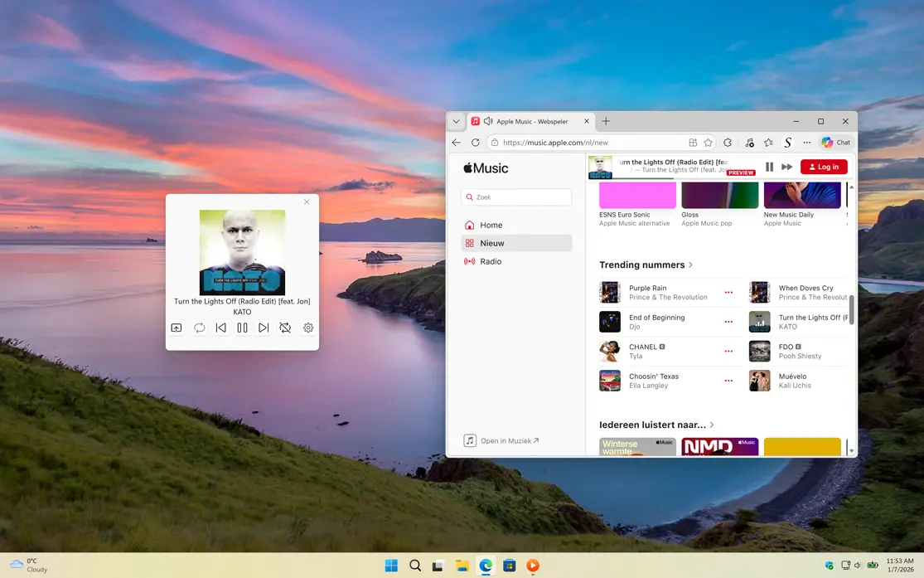Skip to the next track in mini player
The height and width of the screenshot is (578, 924).
[x=264, y=328]
